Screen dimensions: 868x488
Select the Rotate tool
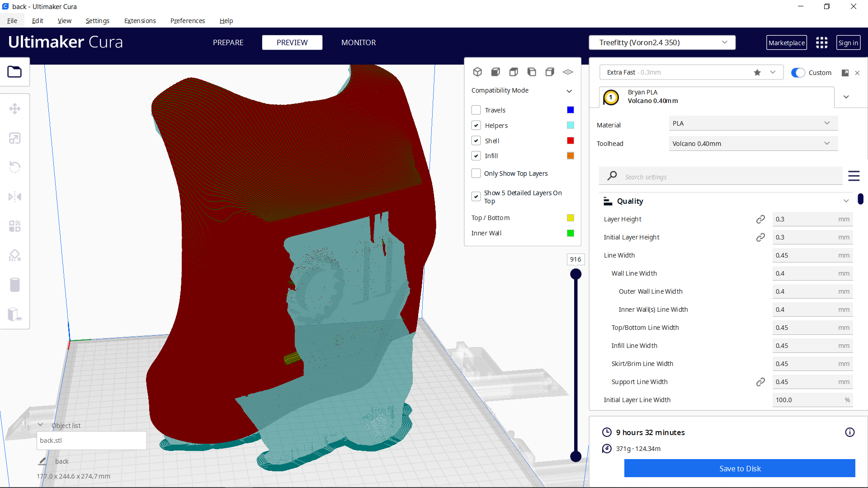(x=15, y=167)
